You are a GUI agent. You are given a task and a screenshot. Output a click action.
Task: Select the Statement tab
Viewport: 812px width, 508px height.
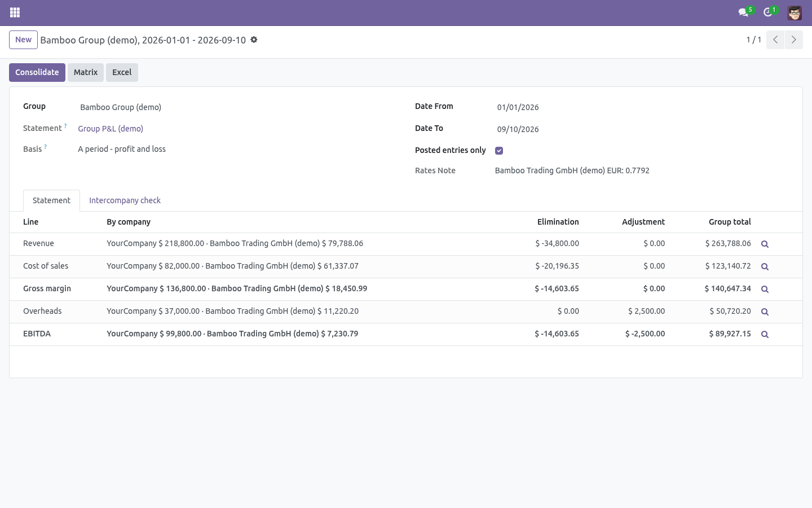click(x=51, y=200)
